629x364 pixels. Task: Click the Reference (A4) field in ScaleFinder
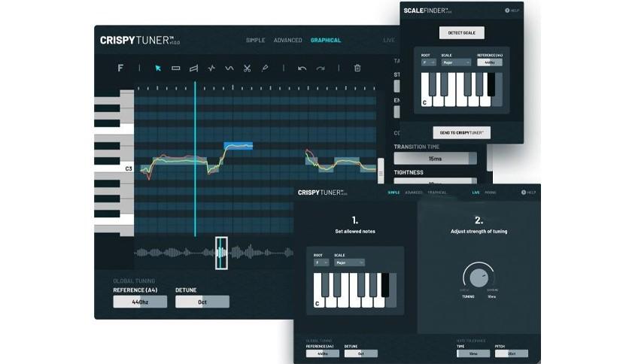pos(489,62)
